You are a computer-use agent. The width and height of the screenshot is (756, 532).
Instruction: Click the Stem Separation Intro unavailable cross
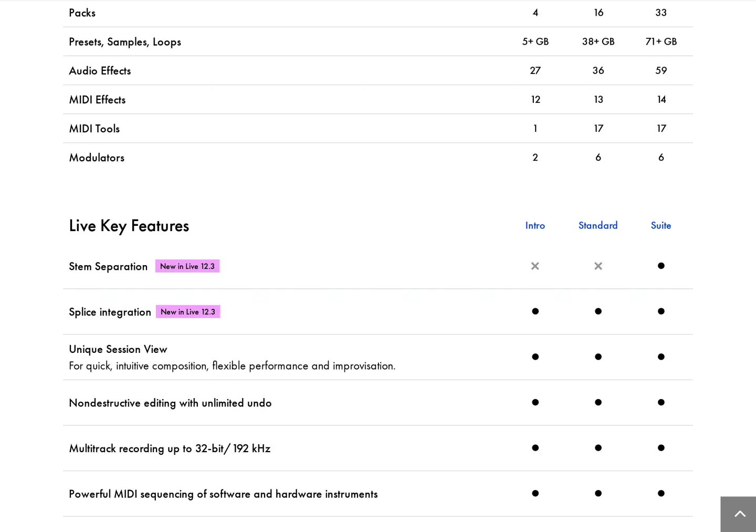click(535, 266)
